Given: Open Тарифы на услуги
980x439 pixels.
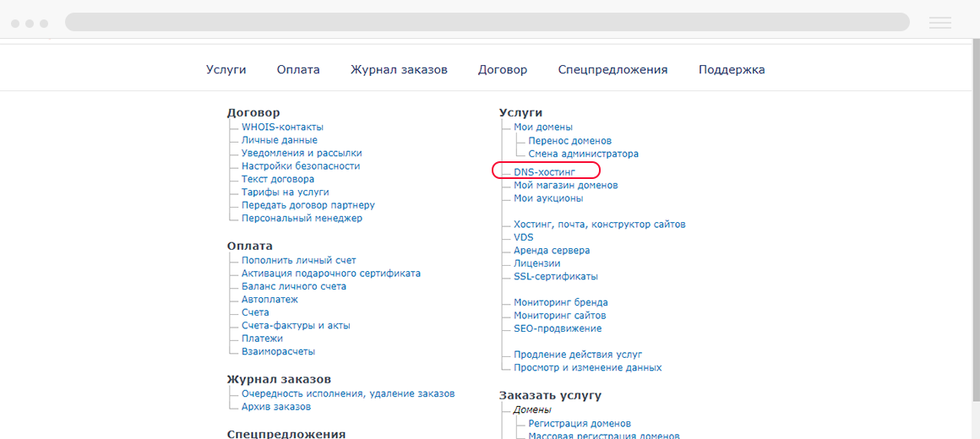Looking at the screenshot, I should tap(285, 192).
